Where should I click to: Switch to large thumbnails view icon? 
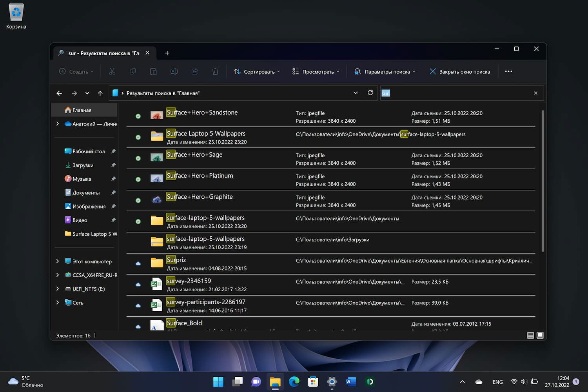540,335
